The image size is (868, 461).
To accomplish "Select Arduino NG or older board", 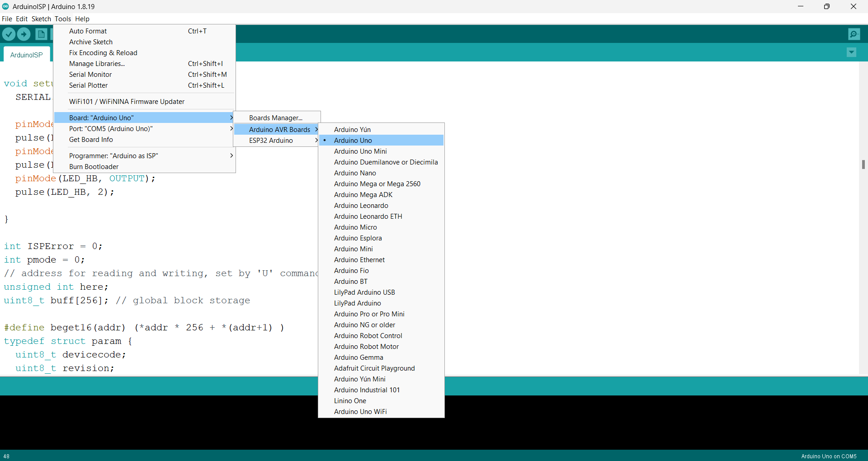I will point(381,325).
